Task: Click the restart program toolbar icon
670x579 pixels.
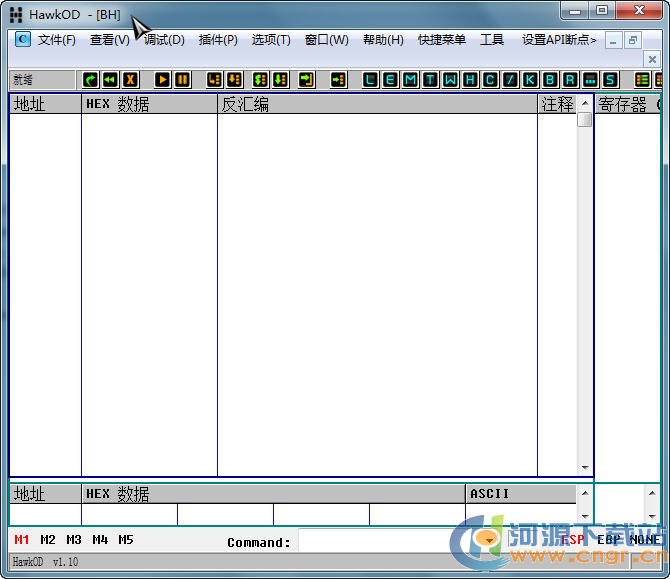Action: [x=90, y=80]
